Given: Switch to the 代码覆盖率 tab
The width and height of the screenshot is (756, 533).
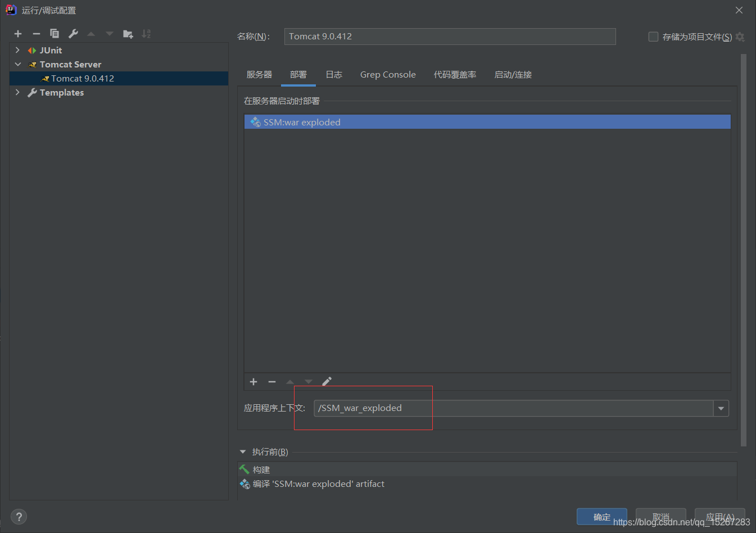Looking at the screenshot, I should [455, 75].
